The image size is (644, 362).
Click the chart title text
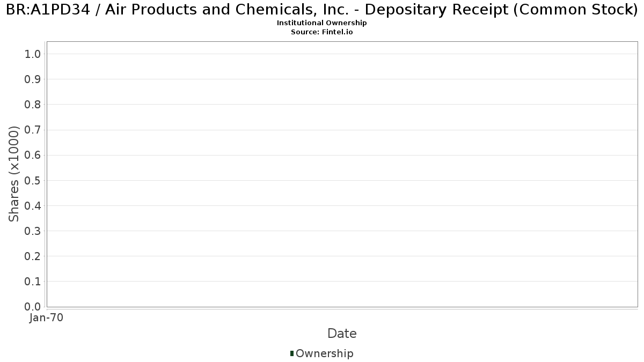coord(322,10)
